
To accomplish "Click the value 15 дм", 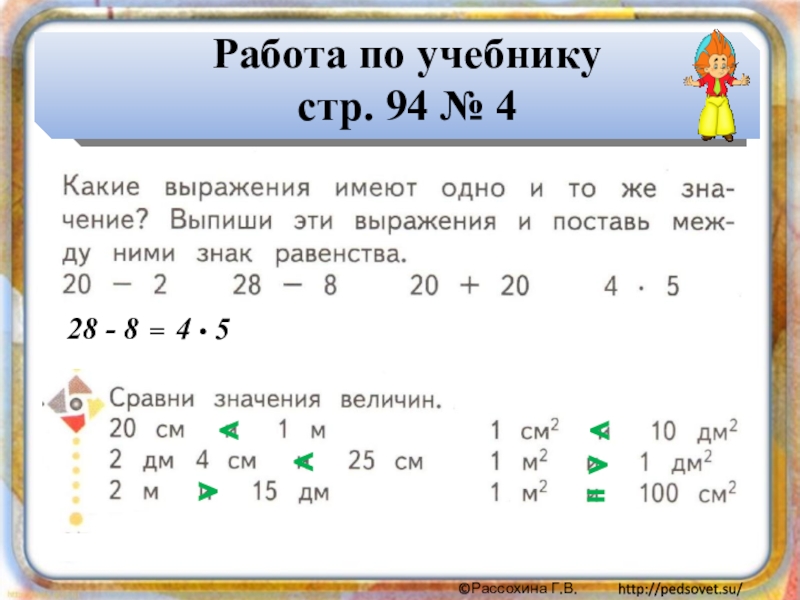I will pyautogui.click(x=291, y=492).
